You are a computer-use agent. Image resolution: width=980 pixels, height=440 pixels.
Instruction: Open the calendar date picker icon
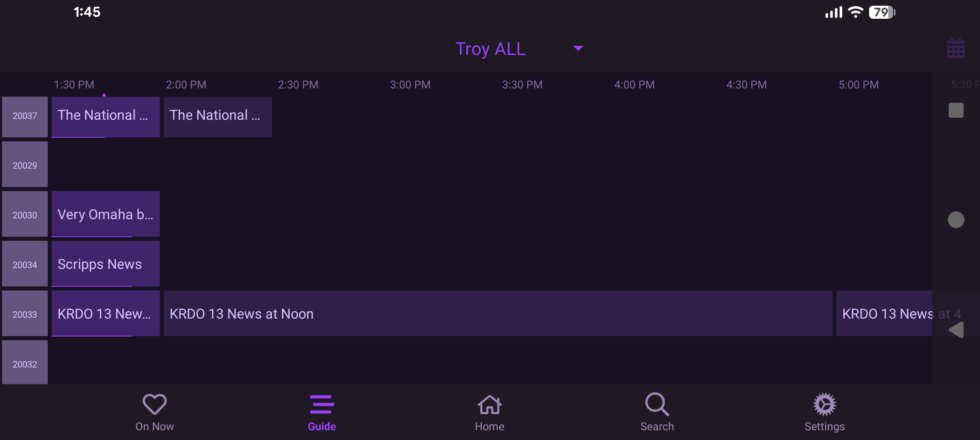[956, 48]
